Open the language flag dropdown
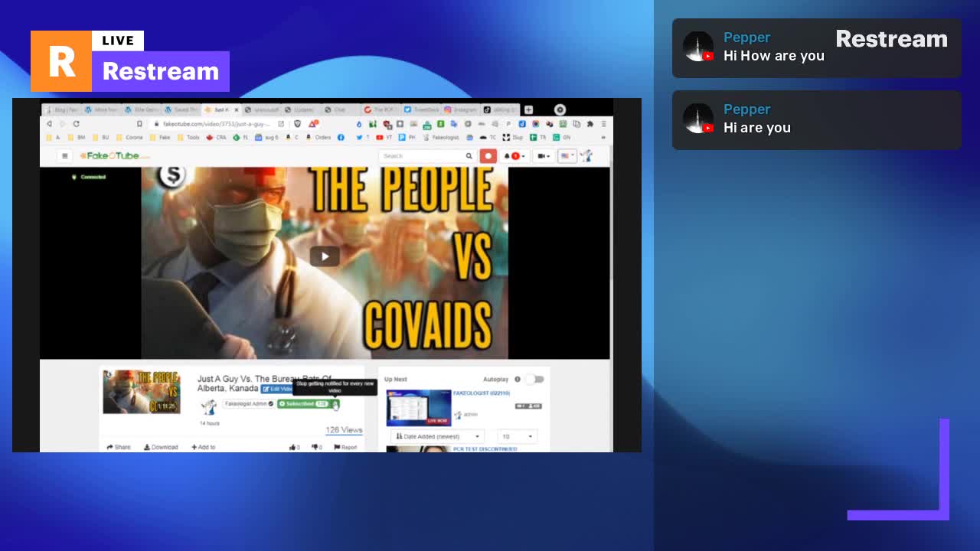This screenshot has height=551, width=980. click(x=567, y=156)
